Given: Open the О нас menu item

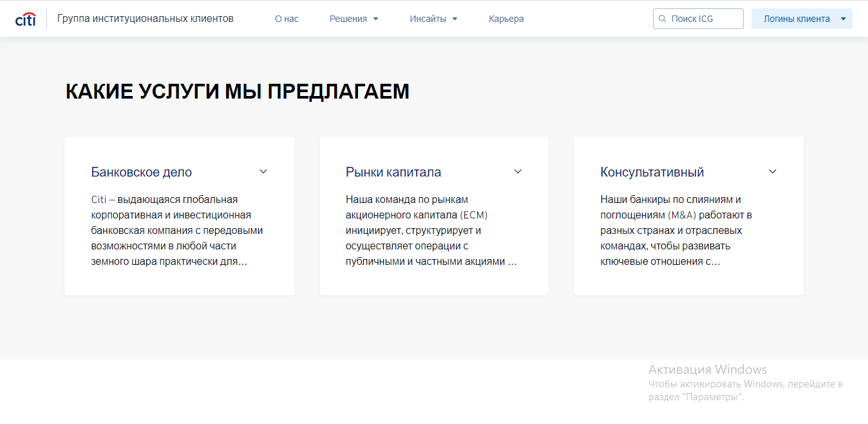Looking at the screenshot, I should point(287,19).
